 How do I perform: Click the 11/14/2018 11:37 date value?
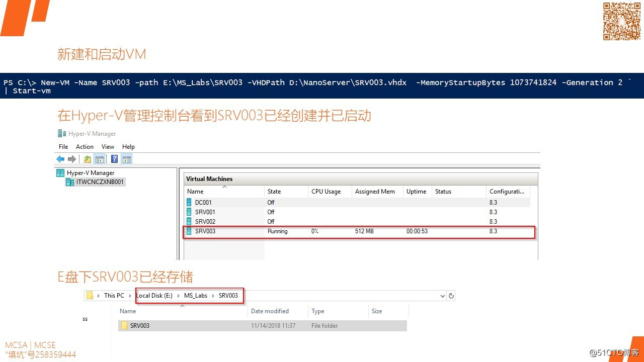tap(273, 325)
